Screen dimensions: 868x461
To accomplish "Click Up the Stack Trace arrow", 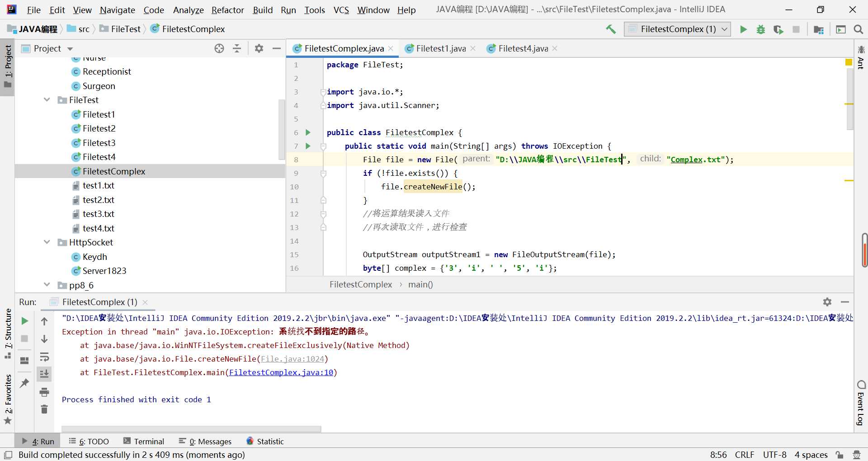I will [44, 321].
